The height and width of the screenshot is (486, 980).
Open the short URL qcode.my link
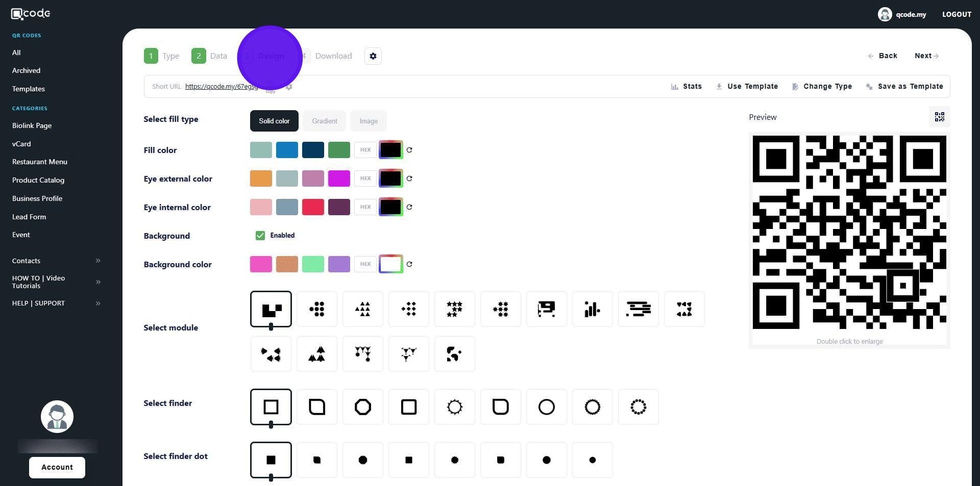pyautogui.click(x=222, y=87)
